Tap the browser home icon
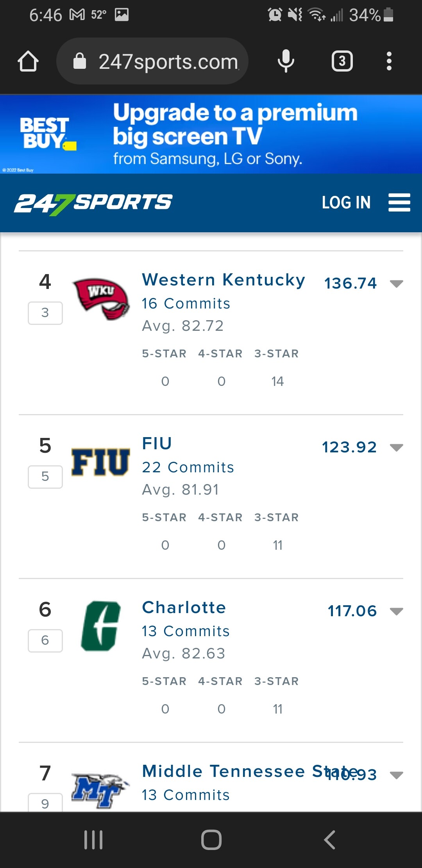 [x=28, y=61]
